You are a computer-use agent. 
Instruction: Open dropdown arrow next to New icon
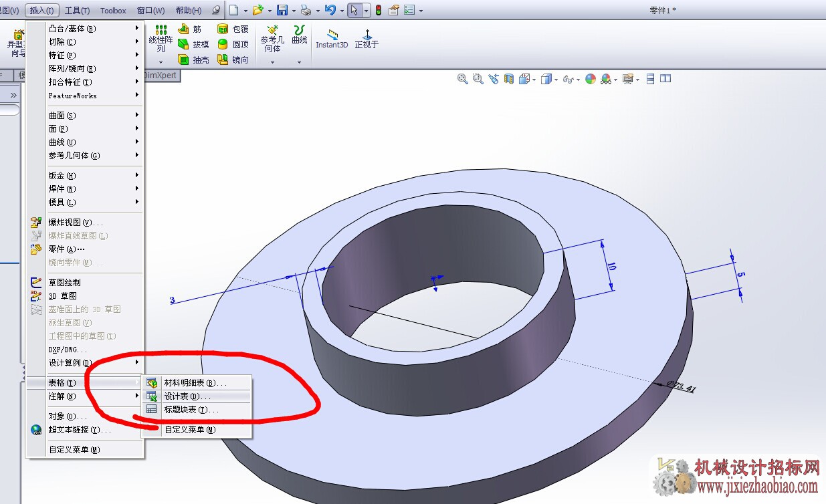(x=245, y=11)
